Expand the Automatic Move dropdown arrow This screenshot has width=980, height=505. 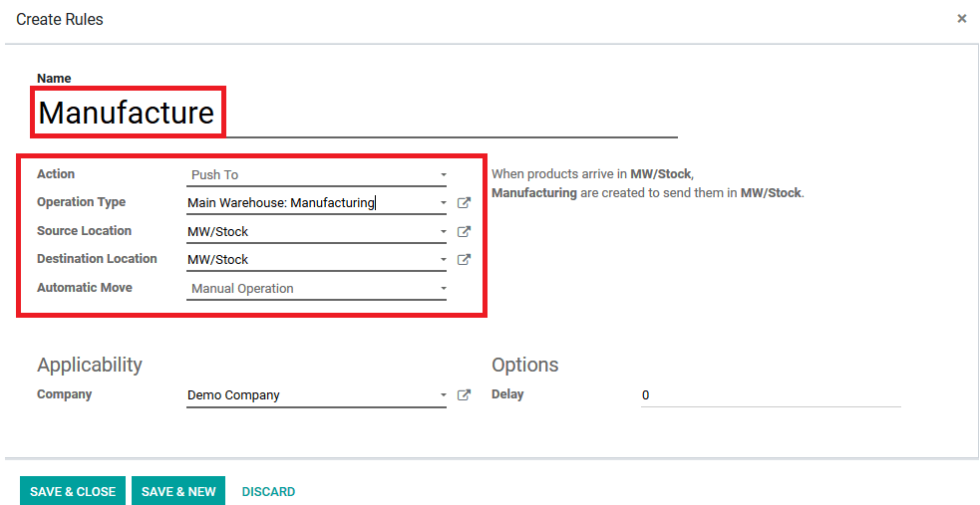(443, 289)
